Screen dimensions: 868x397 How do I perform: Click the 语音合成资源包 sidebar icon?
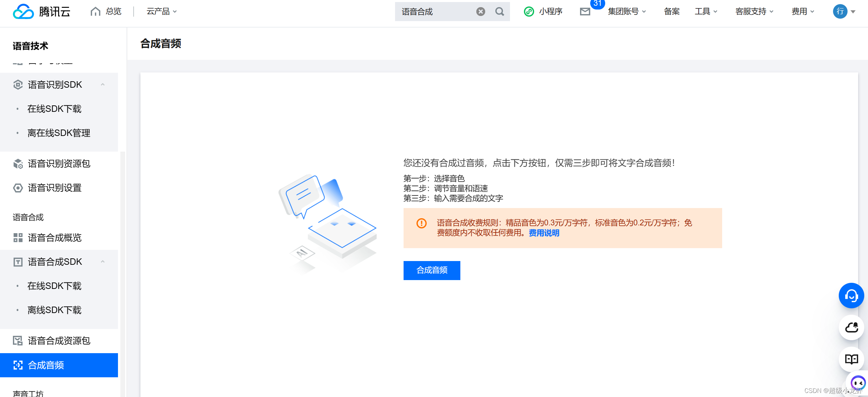tap(18, 341)
